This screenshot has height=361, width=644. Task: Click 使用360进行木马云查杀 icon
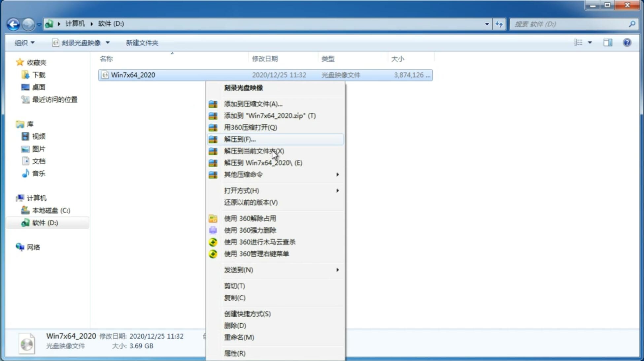tap(212, 242)
